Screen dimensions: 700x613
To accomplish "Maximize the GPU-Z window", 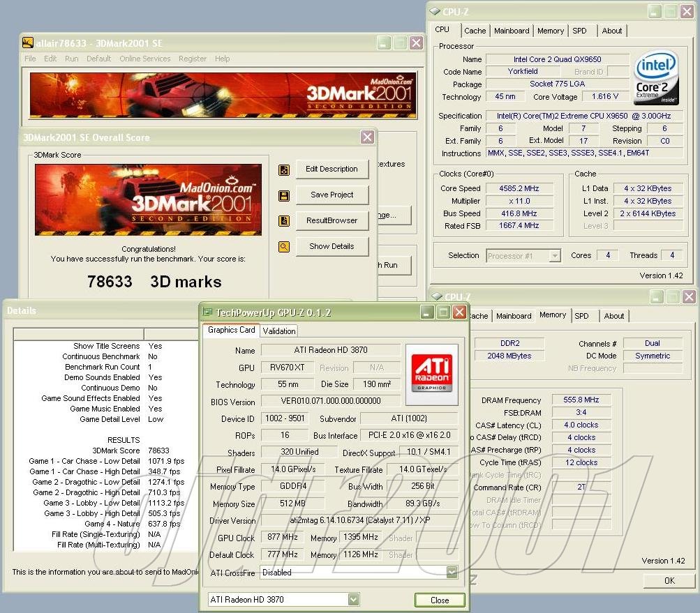I will pos(443,312).
